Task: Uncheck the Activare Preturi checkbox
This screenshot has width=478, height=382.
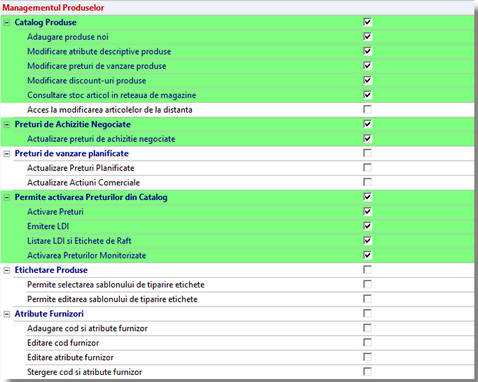Action: coord(367,211)
